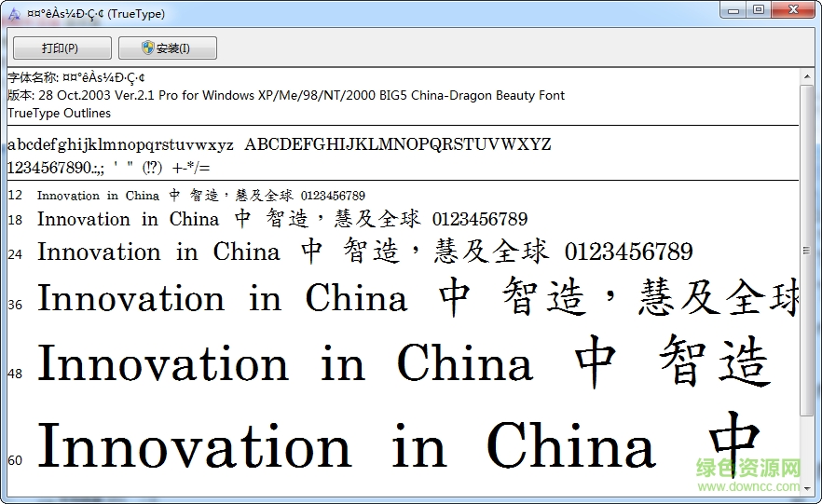Click the 'TrueType Outlines' text
The width and height of the screenshot is (822, 504).
tap(60, 113)
